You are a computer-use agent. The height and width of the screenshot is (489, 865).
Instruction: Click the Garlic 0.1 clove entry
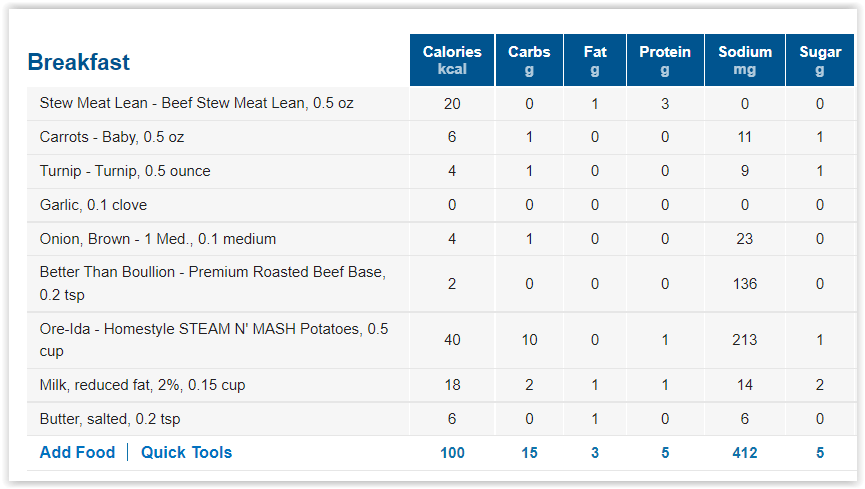pos(93,205)
